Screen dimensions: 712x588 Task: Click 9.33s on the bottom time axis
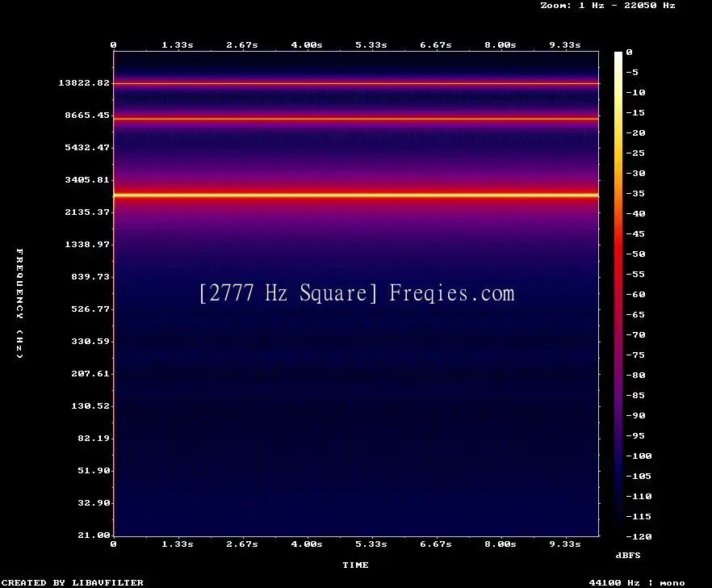[565, 544]
